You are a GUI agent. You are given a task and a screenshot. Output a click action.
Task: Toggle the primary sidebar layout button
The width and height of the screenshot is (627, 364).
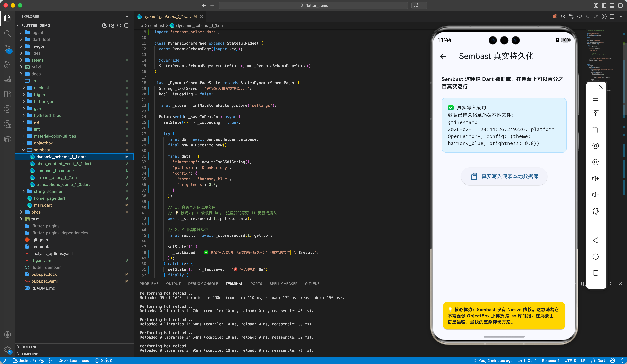pyautogui.click(x=604, y=5)
